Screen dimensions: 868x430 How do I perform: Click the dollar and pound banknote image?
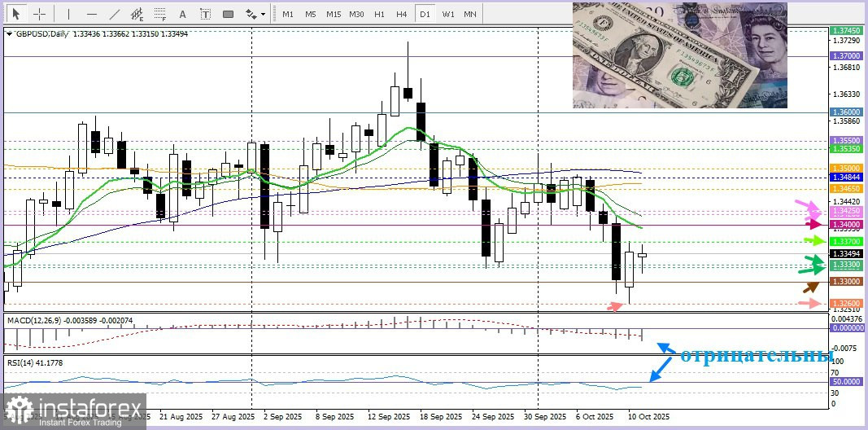click(680, 55)
